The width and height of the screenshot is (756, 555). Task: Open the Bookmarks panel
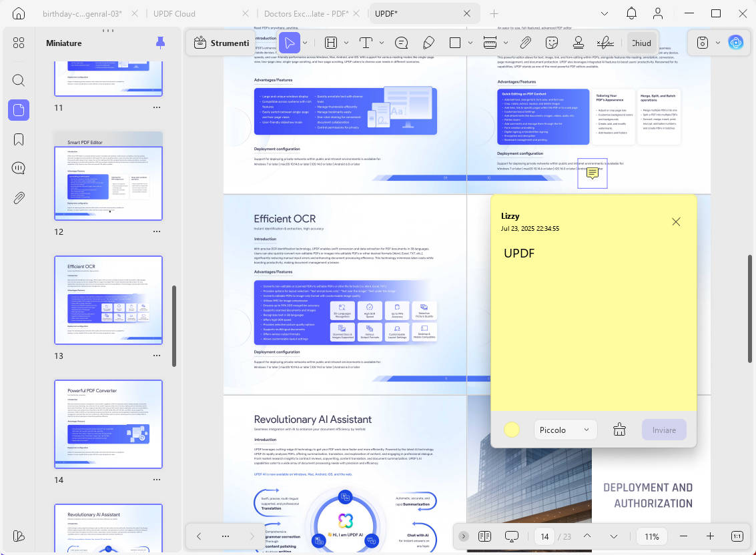18,139
